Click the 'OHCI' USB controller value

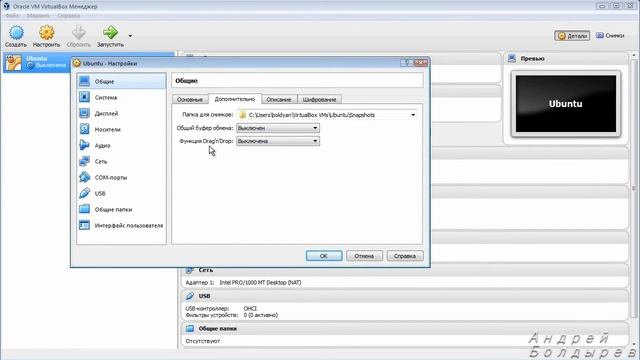click(250, 309)
